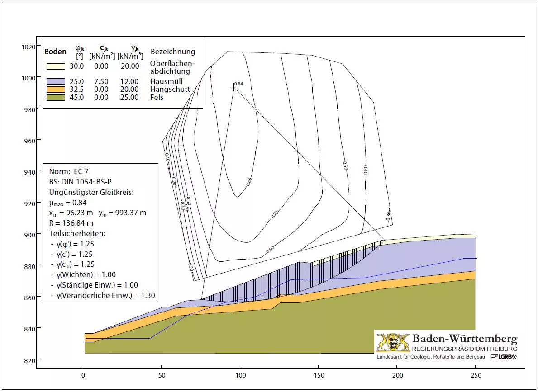Select the 0.10 contour label
The image size is (538, 392).
coord(167,157)
